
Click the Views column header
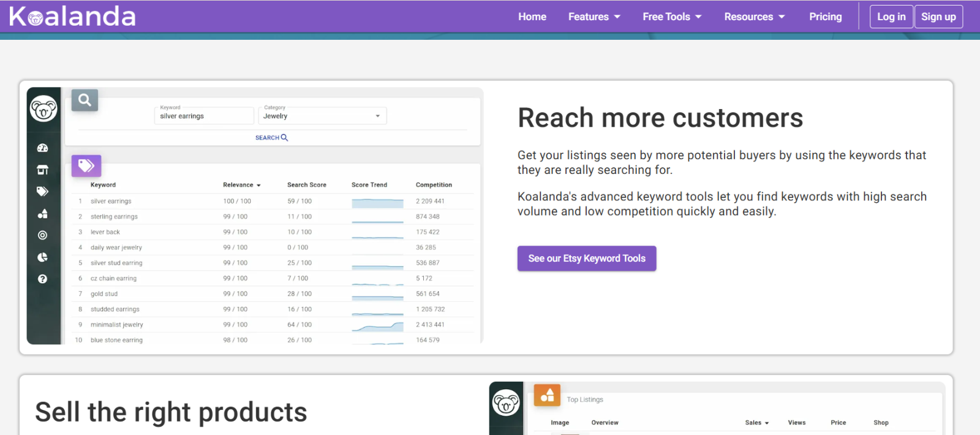click(797, 423)
